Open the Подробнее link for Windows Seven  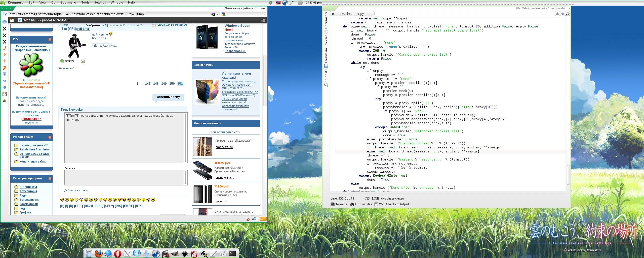(x=235, y=51)
